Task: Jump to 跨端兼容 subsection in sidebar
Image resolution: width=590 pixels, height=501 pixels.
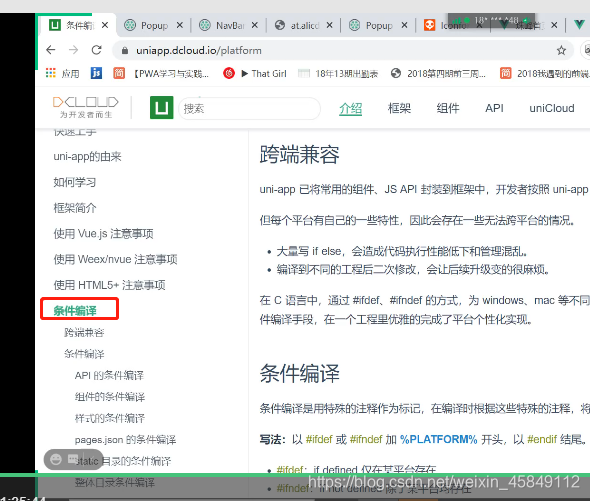Action: click(x=84, y=332)
